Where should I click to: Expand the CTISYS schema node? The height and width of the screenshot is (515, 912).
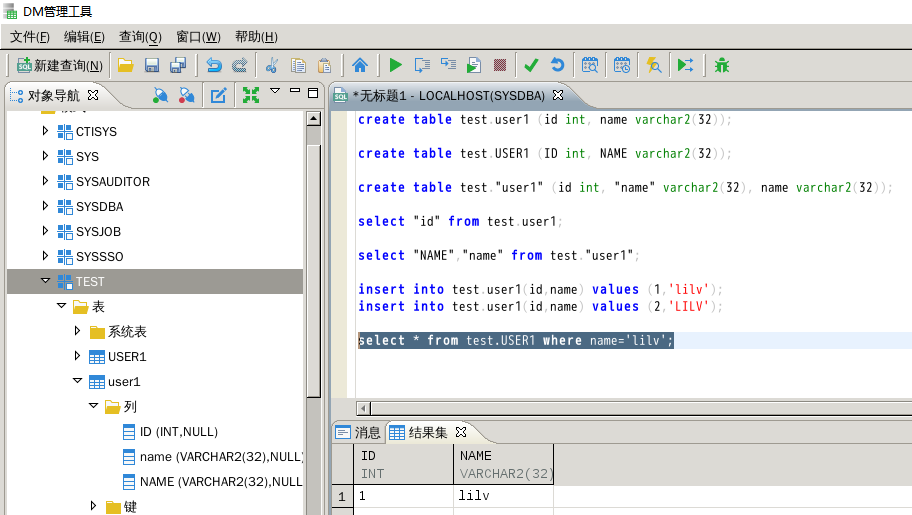45,131
